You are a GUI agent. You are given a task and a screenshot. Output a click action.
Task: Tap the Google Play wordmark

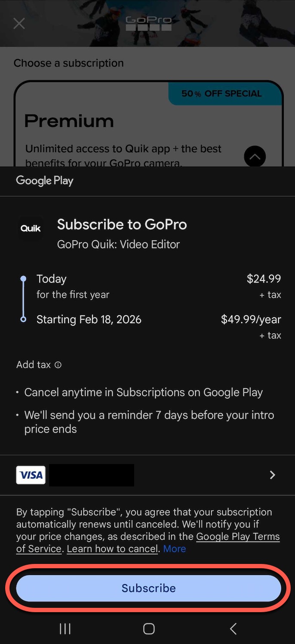(x=44, y=181)
